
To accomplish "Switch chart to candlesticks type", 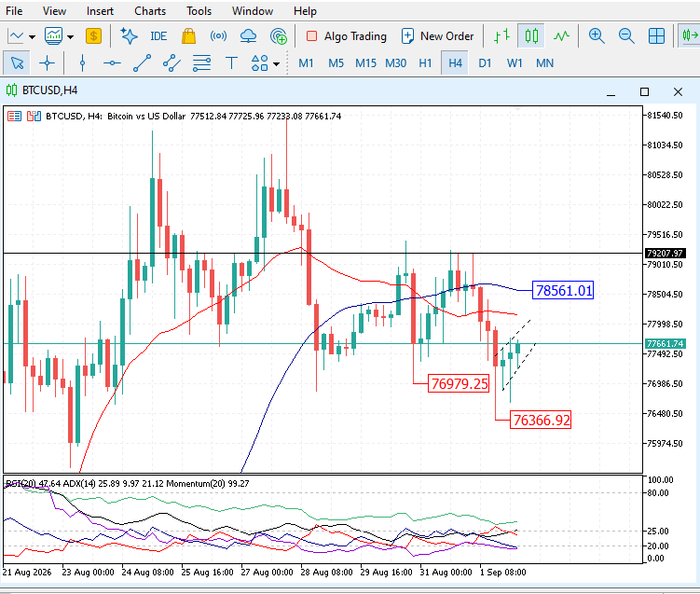I will pyautogui.click(x=531, y=36).
